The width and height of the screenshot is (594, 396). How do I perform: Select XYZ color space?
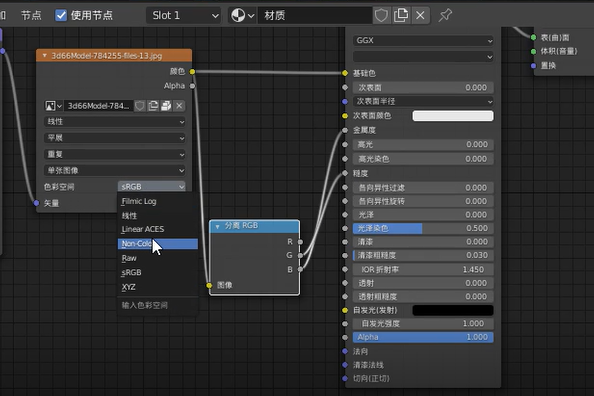click(158, 287)
